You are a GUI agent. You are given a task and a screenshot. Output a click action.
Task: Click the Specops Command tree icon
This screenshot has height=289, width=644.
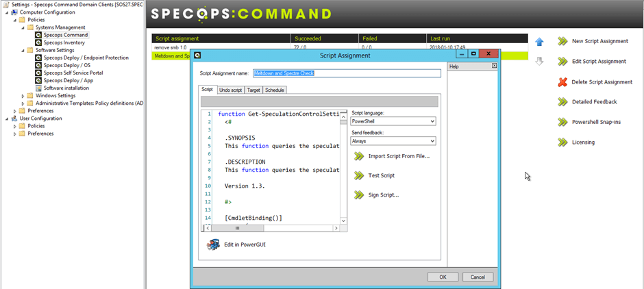(x=38, y=35)
